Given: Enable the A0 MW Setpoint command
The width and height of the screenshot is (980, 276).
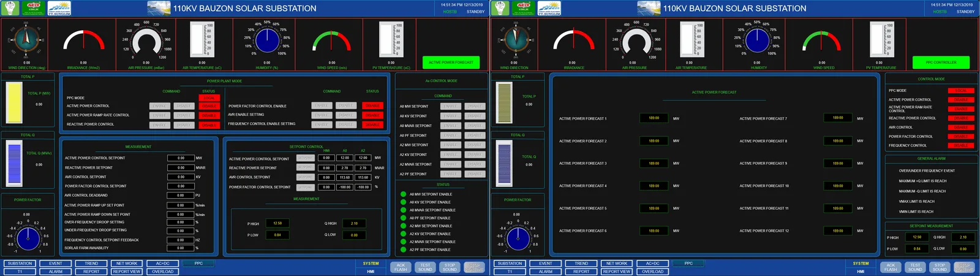Looking at the screenshot, I should point(451,106).
